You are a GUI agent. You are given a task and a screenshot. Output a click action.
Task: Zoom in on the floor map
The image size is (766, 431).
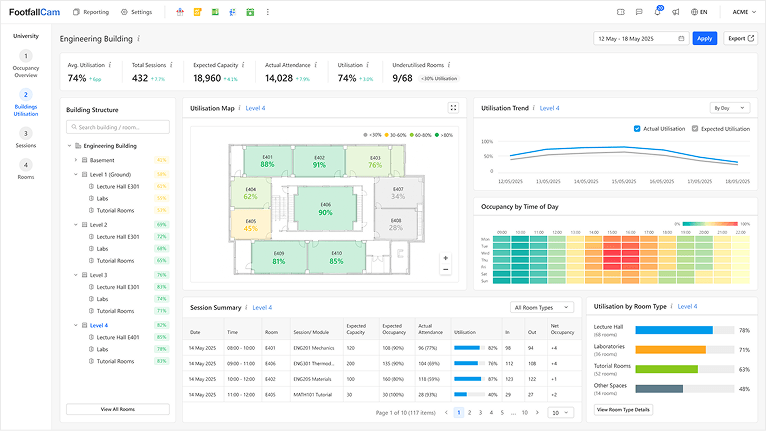(x=446, y=258)
